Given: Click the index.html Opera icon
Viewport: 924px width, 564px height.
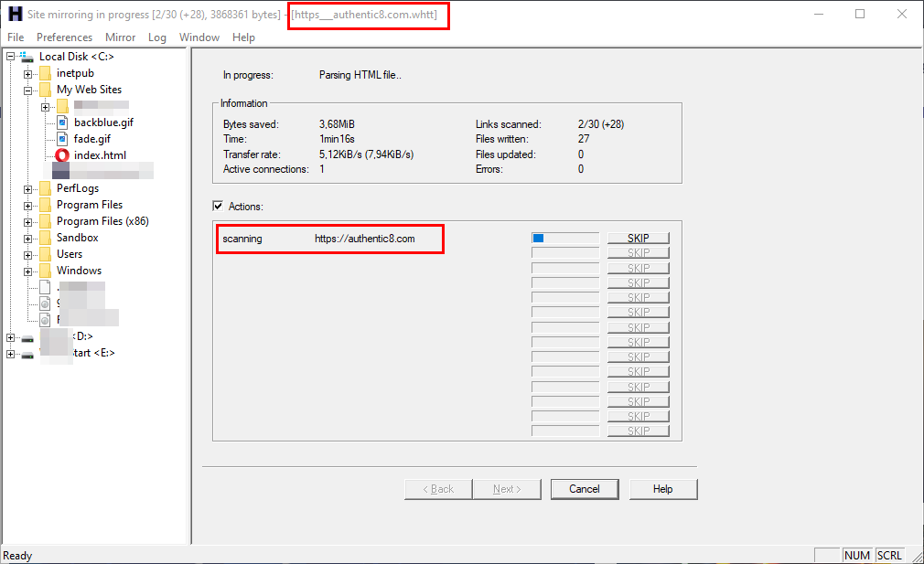Looking at the screenshot, I should click(62, 155).
